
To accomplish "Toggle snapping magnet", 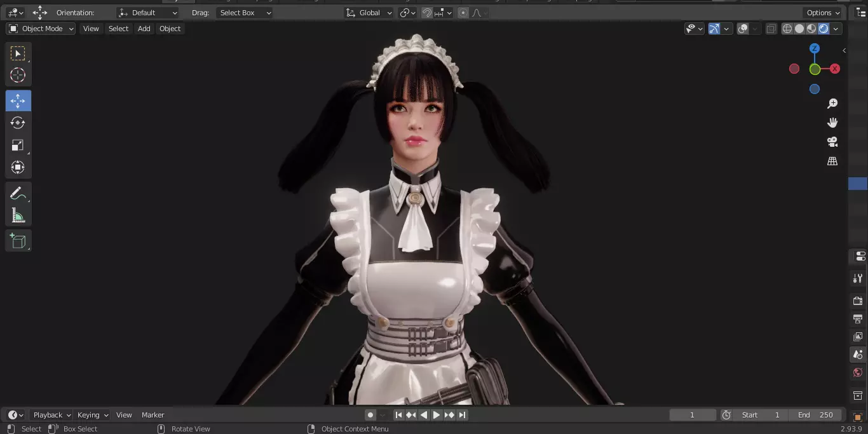I will coord(427,13).
